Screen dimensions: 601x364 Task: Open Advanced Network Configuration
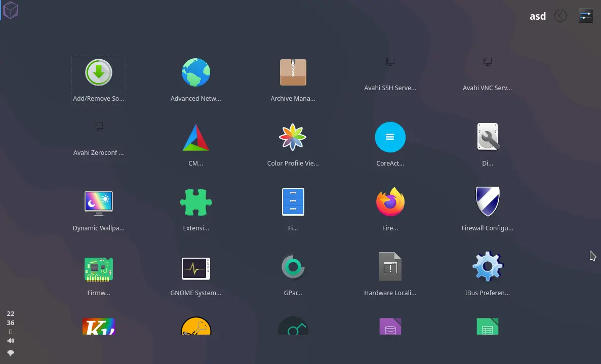[196, 72]
